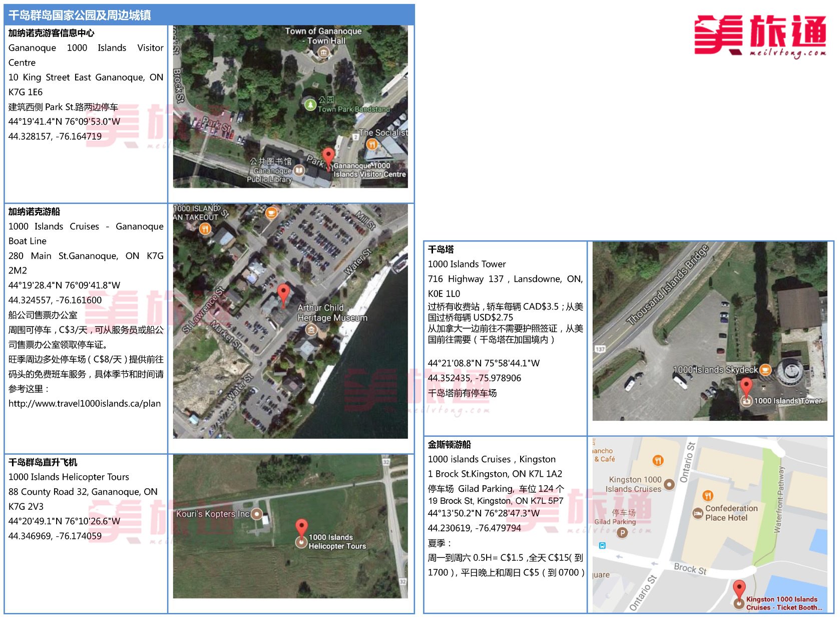Select the Gilad Parking P icon

[622, 532]
